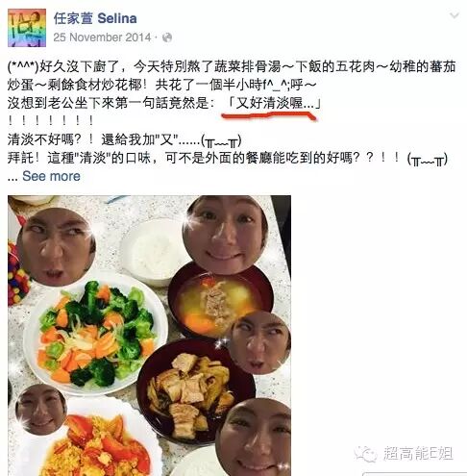Click the WeChat logo watermark
Image resolution: width=467 pixels, height=476 pixels.
[x=365, y=454]
